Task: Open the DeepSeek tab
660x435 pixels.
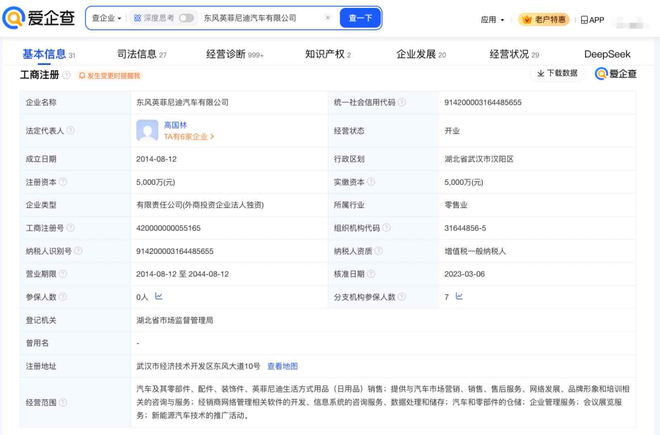Action: point(607,54)
